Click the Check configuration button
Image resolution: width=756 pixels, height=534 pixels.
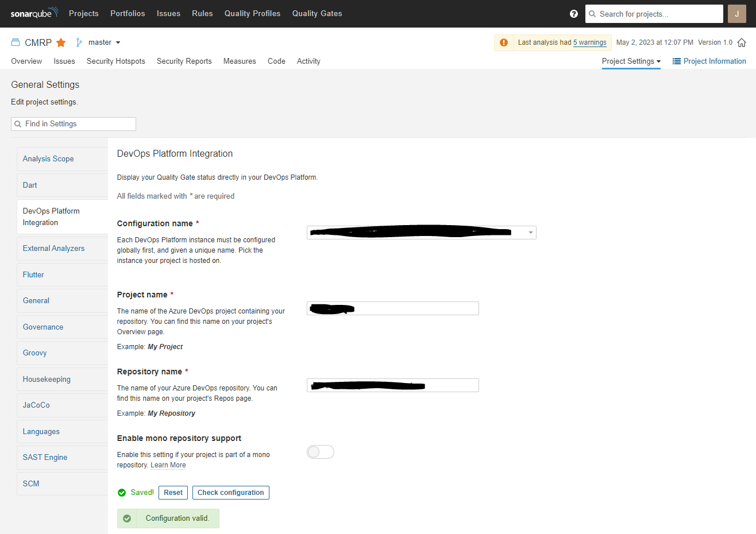[231, 493]
